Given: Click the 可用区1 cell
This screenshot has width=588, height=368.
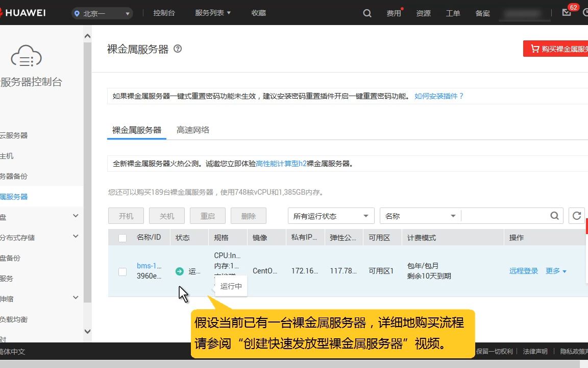Looking at the screenshot, I should click(x=381, y=271).
